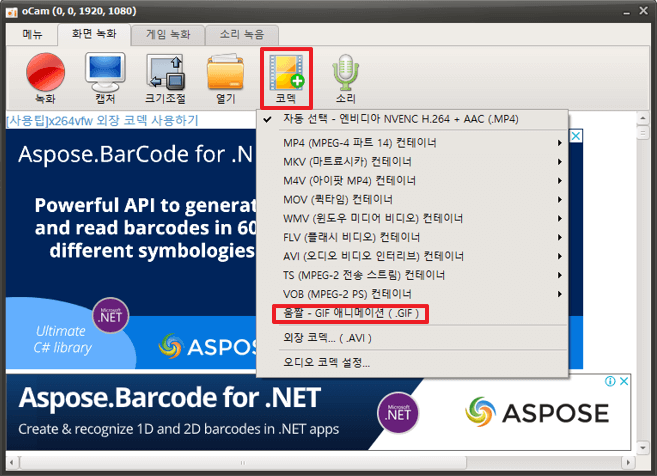Open the recordings folder with 열기

tap(225, 78)
